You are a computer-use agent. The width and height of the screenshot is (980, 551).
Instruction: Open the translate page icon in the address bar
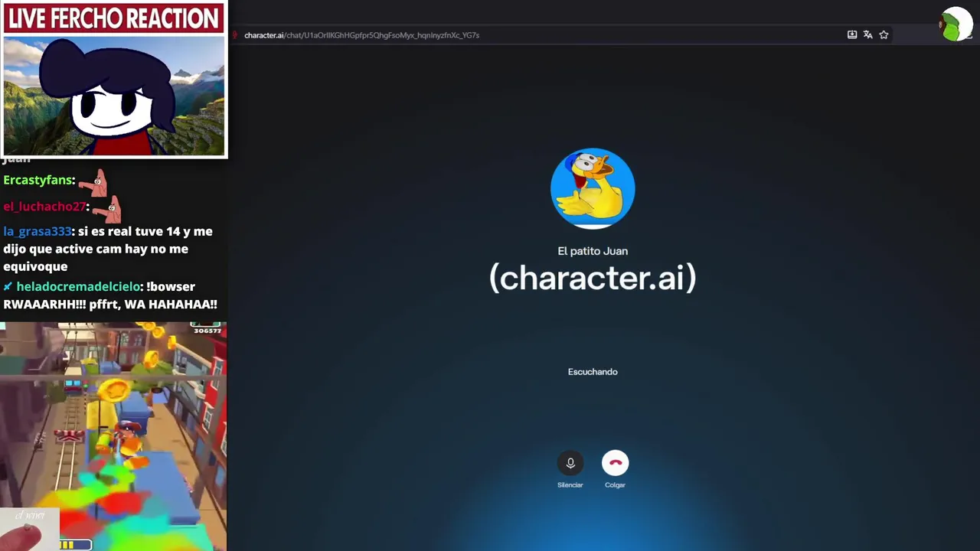click(867, 34)
